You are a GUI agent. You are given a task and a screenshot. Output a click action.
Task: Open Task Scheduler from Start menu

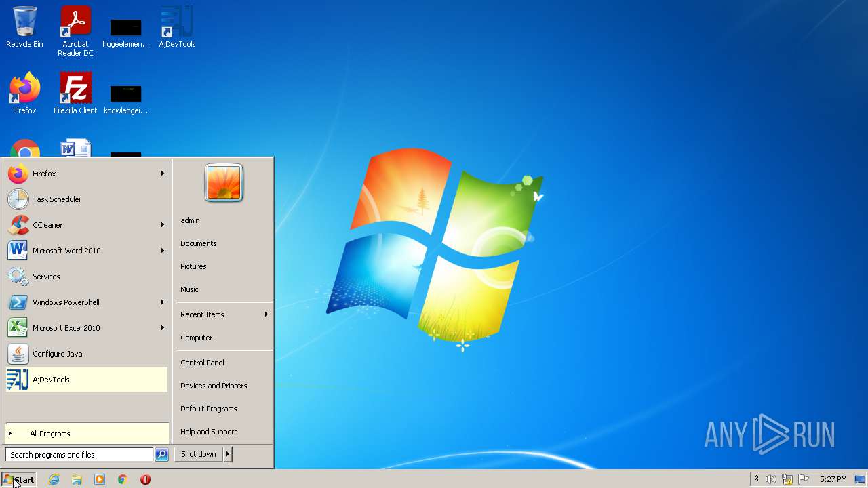coord(87,199)
